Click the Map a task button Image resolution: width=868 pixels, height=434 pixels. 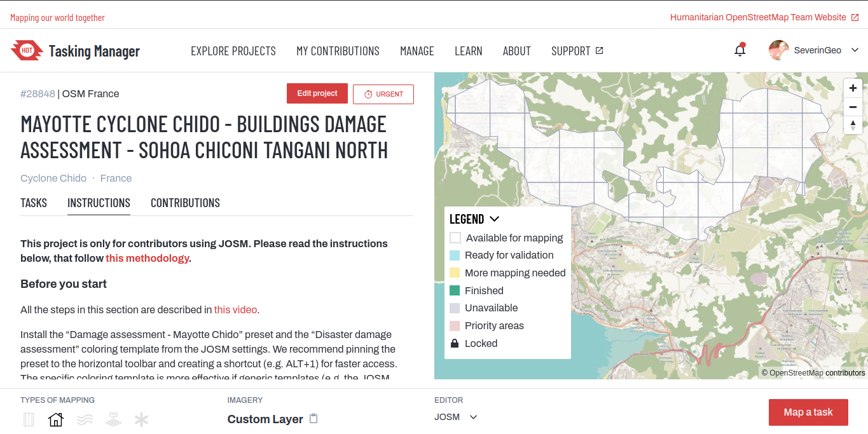point(808,412)
